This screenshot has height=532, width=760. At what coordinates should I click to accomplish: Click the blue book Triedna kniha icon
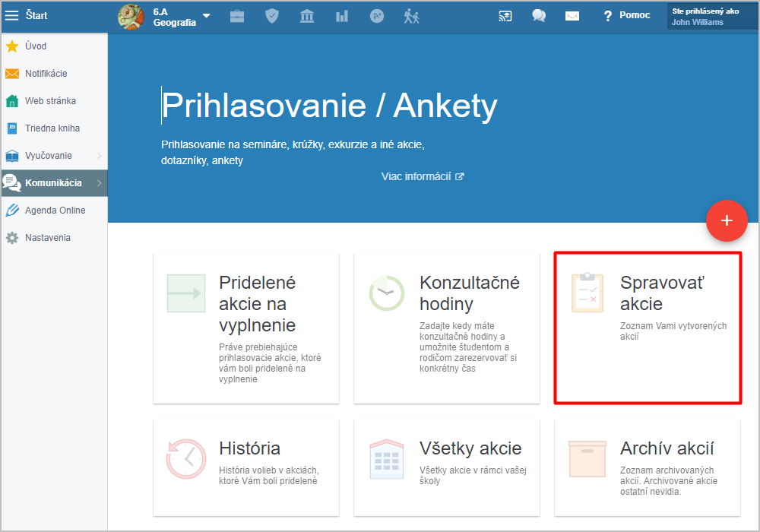click(x=12, y=128)
